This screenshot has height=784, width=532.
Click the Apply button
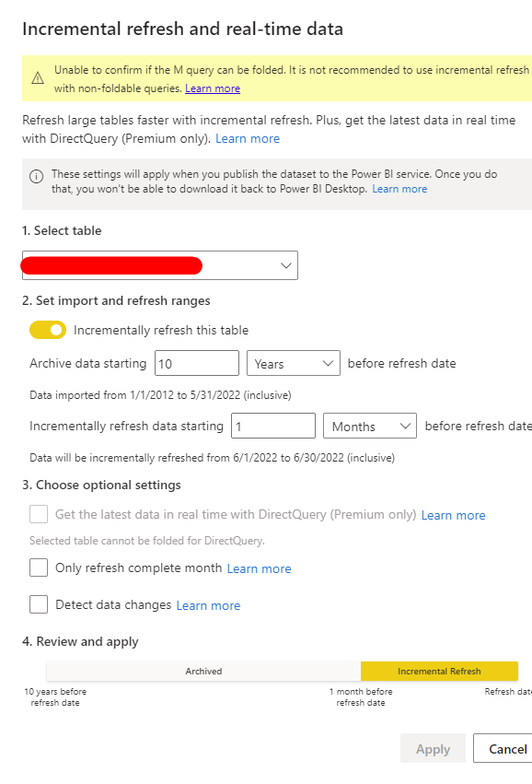pos(434,748)
